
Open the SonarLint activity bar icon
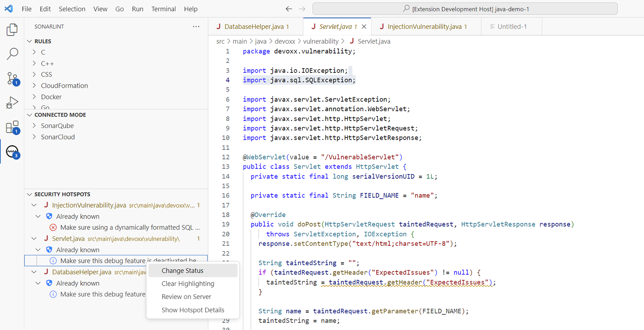[x=13, y=152]
